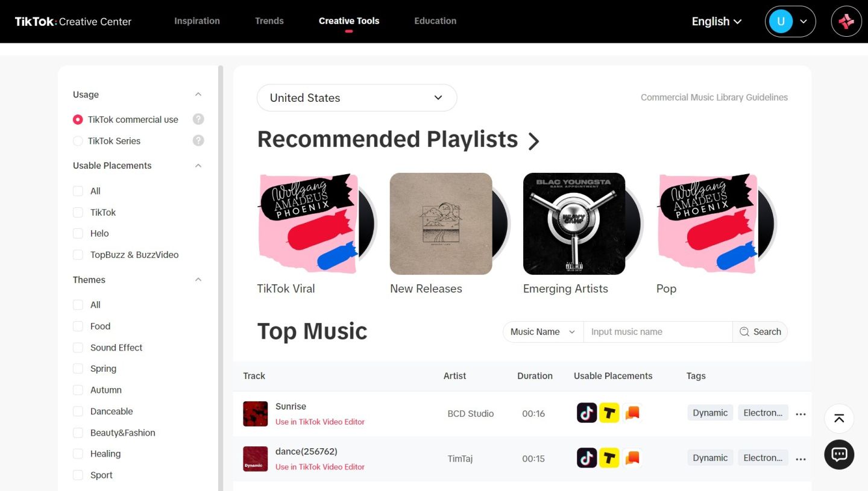Open the chat support bubble icon

(x=839, y=454)
